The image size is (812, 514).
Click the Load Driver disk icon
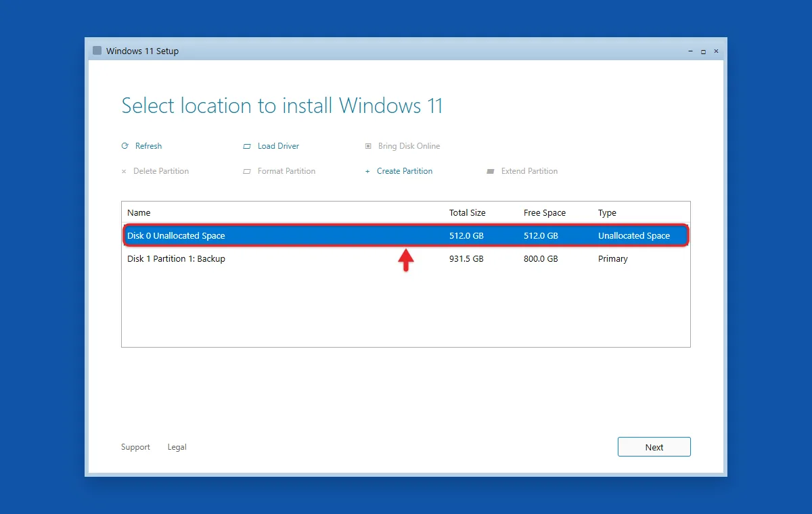click(x=247, y=146)
